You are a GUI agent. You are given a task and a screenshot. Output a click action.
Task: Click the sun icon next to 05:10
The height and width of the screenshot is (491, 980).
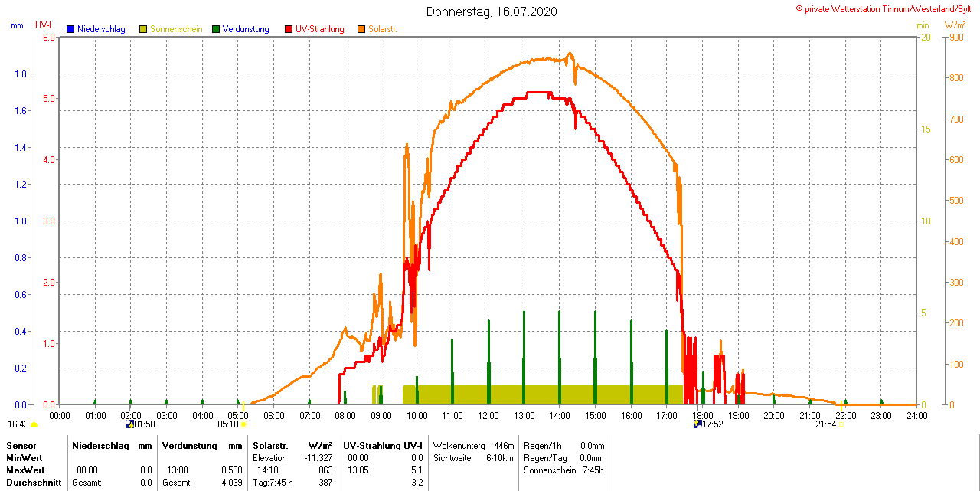(244, 424)
